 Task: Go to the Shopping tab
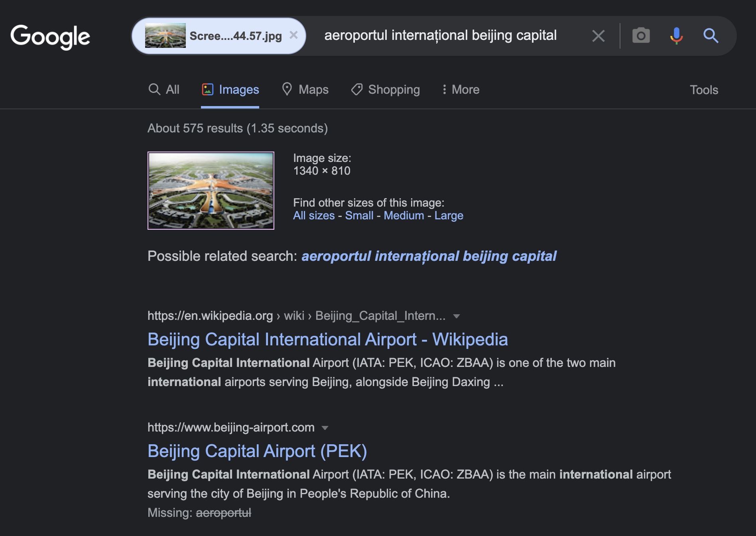(386, 89)
